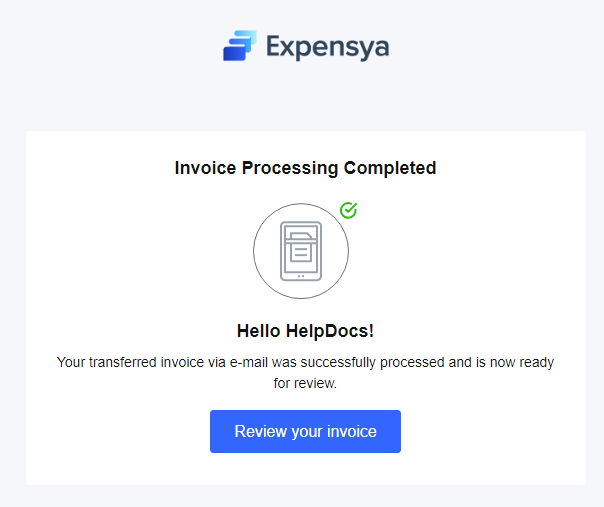Click the Hello HelpDocs! greeting
The image size is (604, 507).
click(305, 330)
